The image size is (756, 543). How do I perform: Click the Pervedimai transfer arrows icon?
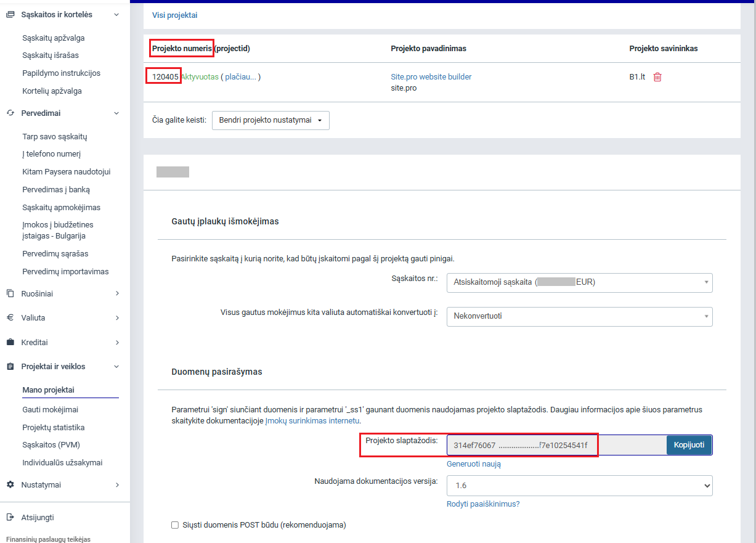10,113
